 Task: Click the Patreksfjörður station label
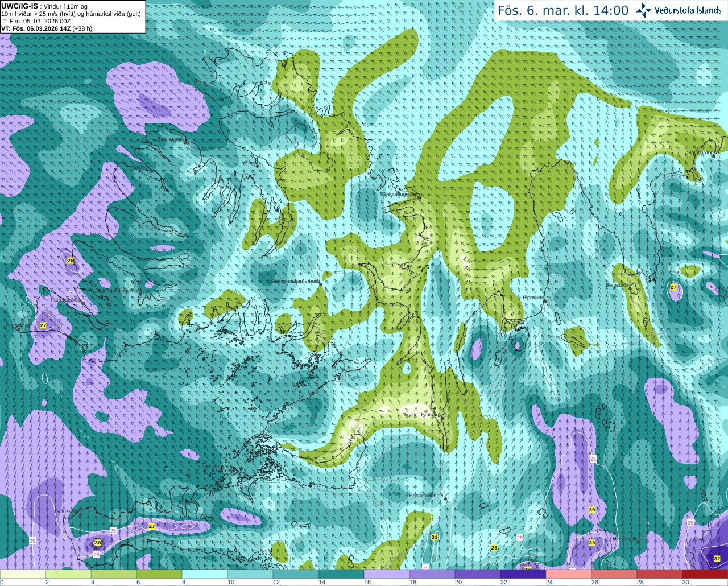tap(66, 299)
